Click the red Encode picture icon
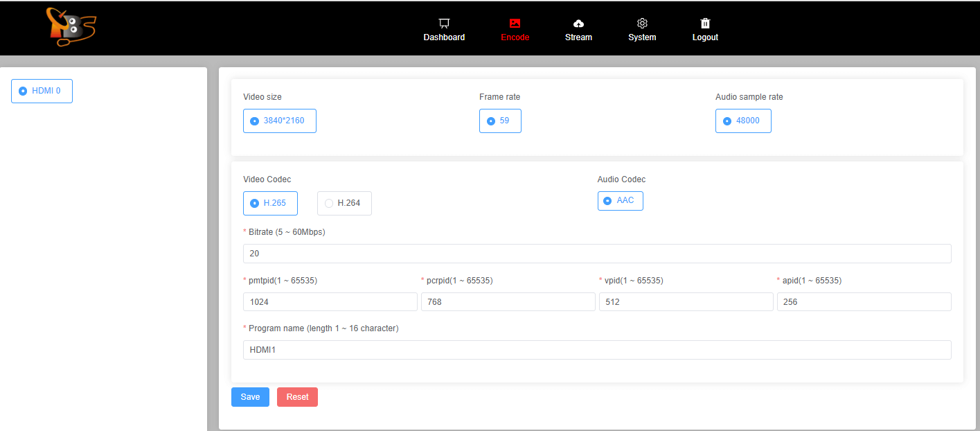 [515, 24]
